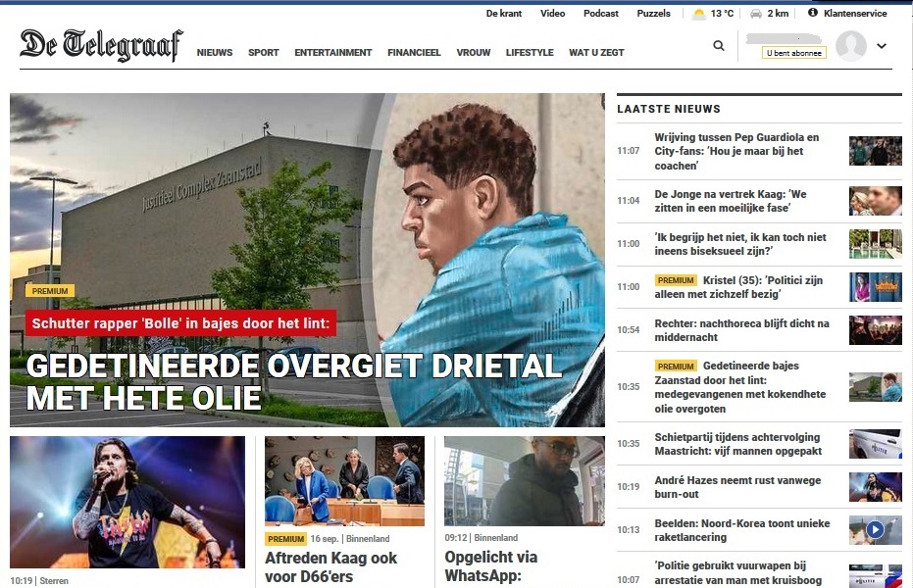Open 'Beelden: Noord-Korea toont unieke raketlancering' headline
913x588 pixels.
(741, 530)
